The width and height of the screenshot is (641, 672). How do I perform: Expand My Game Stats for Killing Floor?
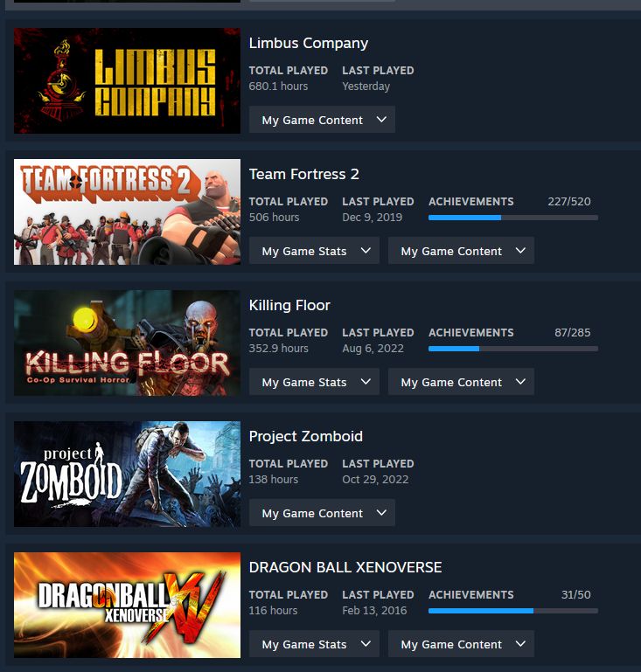(x=314, y=382)
